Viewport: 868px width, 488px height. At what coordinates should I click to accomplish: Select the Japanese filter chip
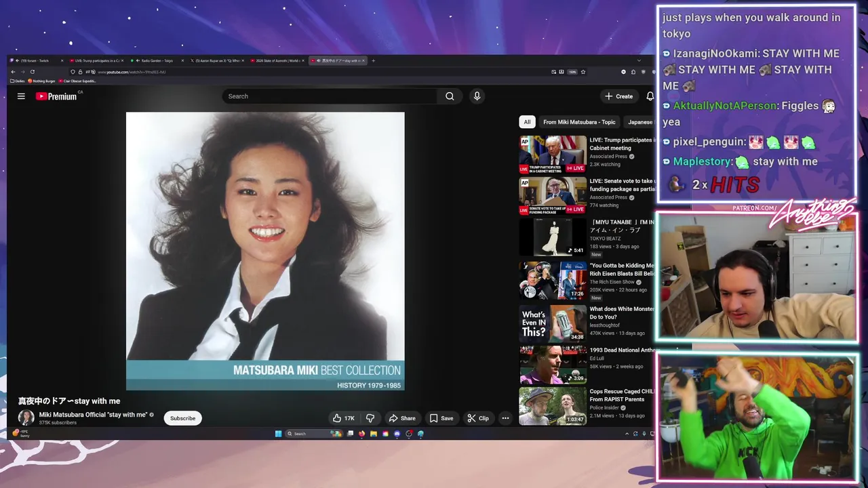click(639, 122)
